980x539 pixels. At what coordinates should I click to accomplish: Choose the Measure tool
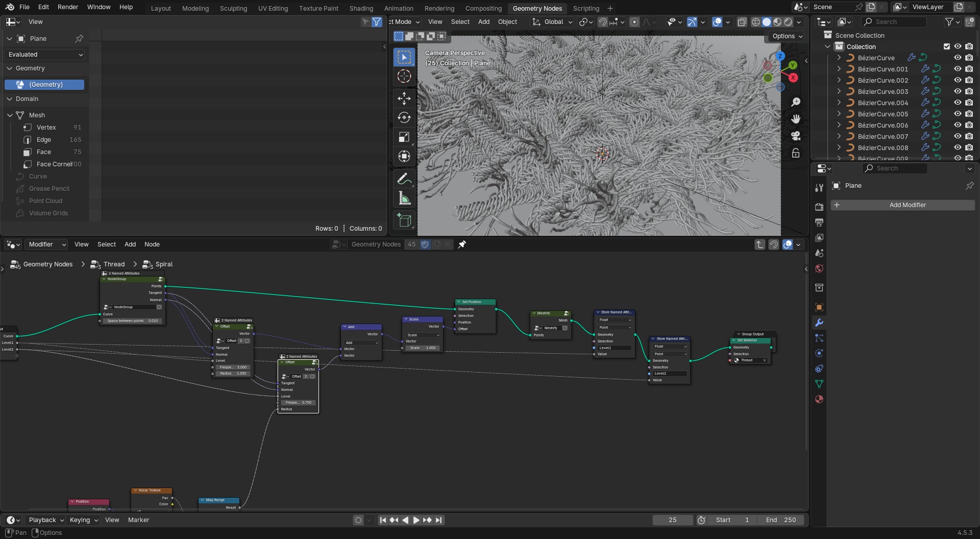[x=404, y=199]
